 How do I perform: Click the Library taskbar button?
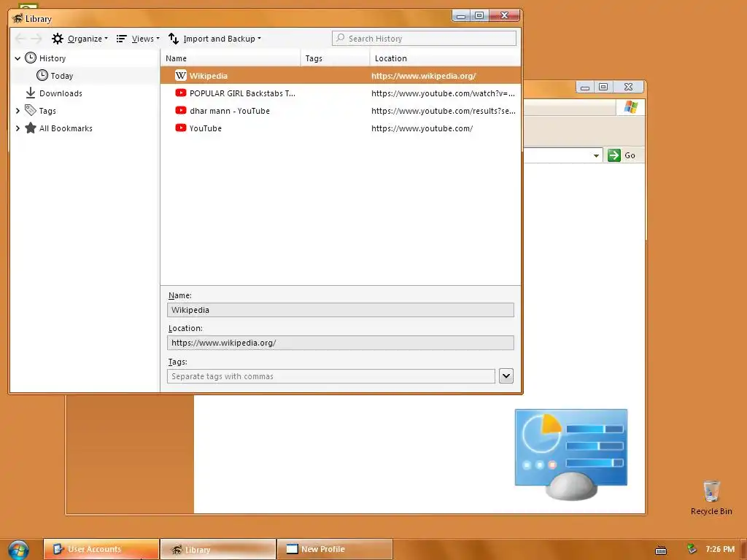pos(218,549)
